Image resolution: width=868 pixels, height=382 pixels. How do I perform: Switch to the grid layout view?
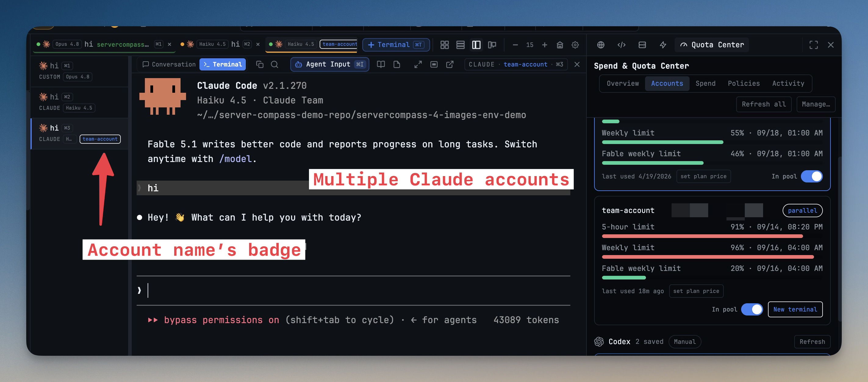click(444, 45)
